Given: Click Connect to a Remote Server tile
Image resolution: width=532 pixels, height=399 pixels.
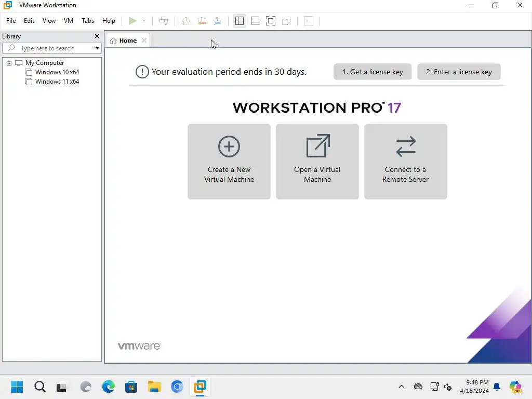Looking at the screenshot, I should point(405,162).
